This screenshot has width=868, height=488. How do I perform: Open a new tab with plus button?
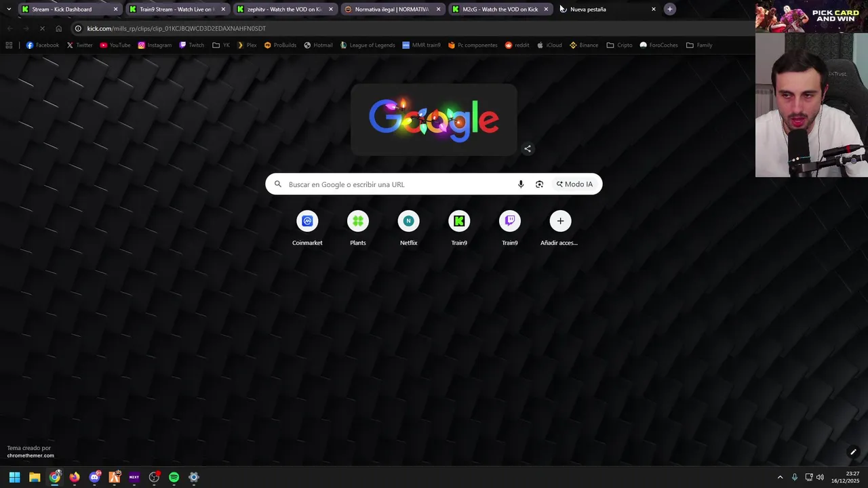[669, 9]
